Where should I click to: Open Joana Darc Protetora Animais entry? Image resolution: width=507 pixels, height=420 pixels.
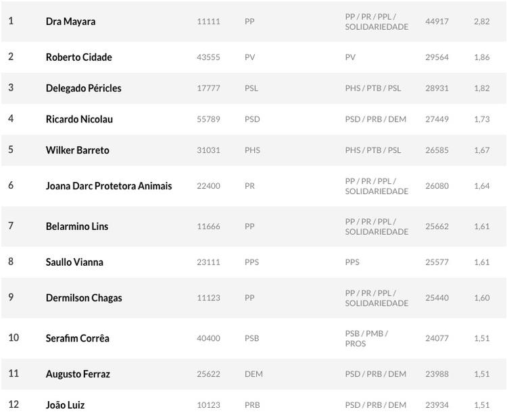tap(108, 186)
